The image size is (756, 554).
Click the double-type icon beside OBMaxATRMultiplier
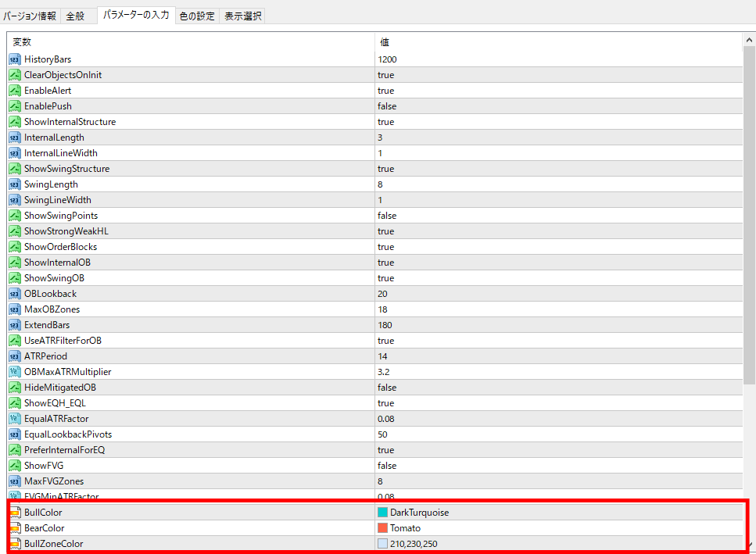(x=15, y=372)
